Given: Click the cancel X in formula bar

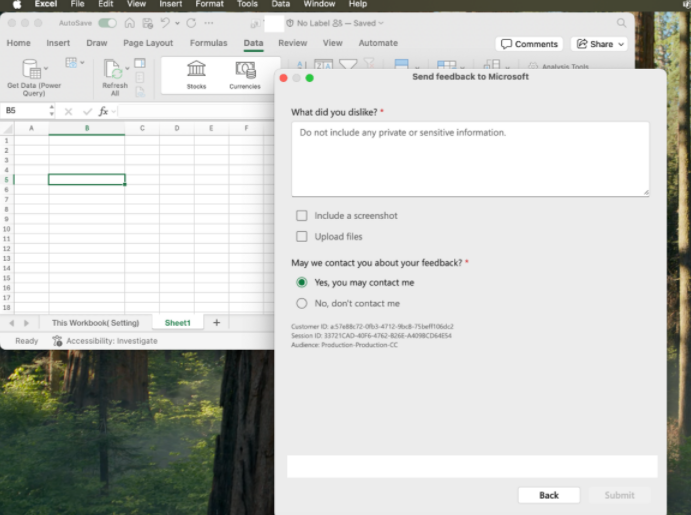Looking at the screenshot, I should [68, 111].
